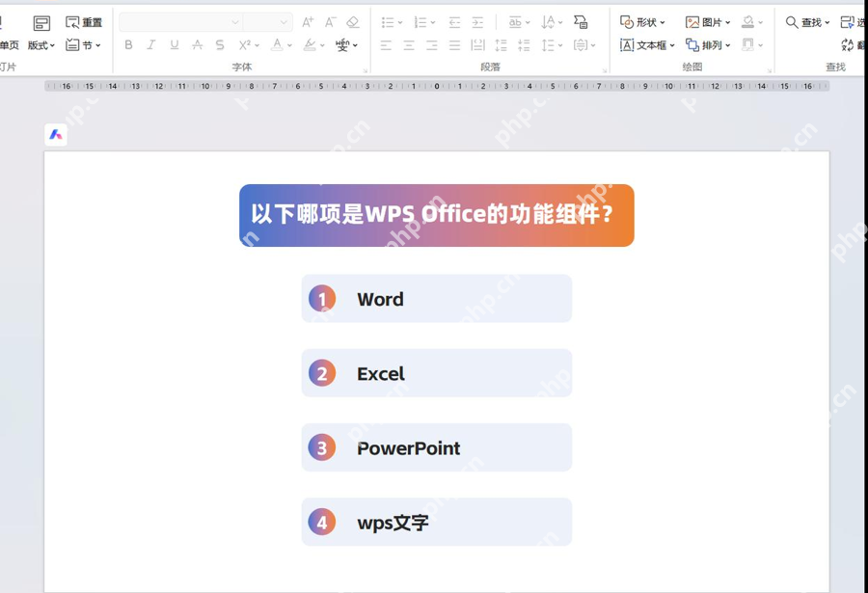
Task: Click the text highlight color icon
Action: (x=310, y=45)
